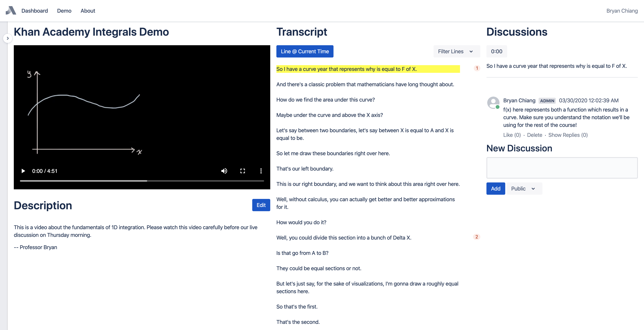Click the app logo icon in navbar
The width and height of the screenshot is (644, 330).
pyautogui.click(x=11, y=11)
